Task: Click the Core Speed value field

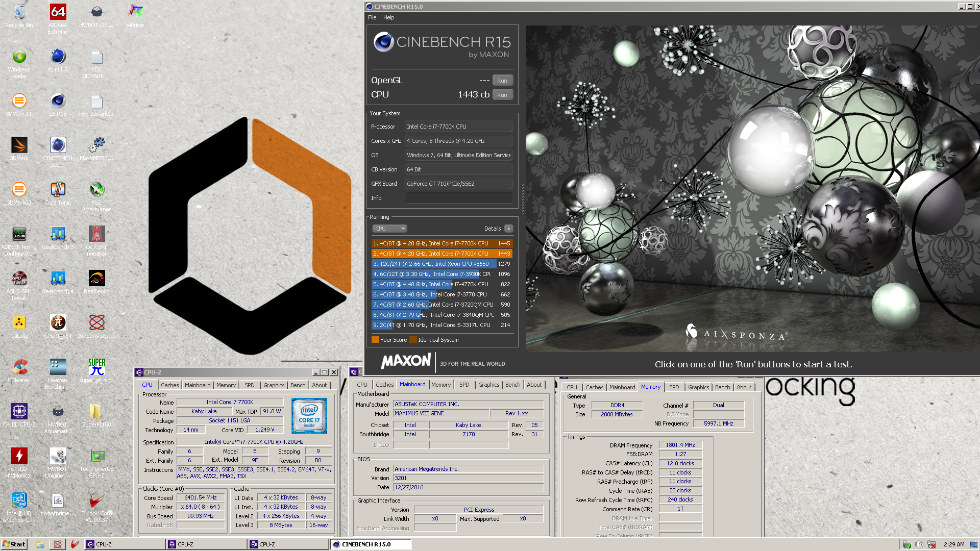Action: tap(201, 497)
